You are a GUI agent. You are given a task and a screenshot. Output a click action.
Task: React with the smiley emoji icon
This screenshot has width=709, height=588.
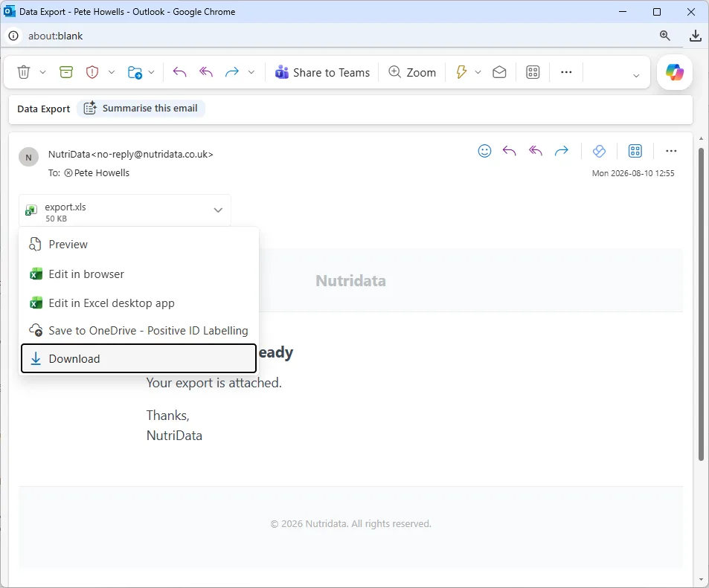click(484, 151)
